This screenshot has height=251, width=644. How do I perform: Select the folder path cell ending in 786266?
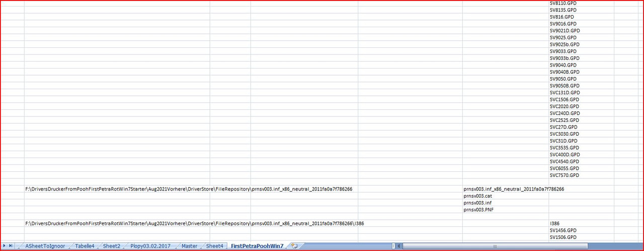(x=189, y=189)
